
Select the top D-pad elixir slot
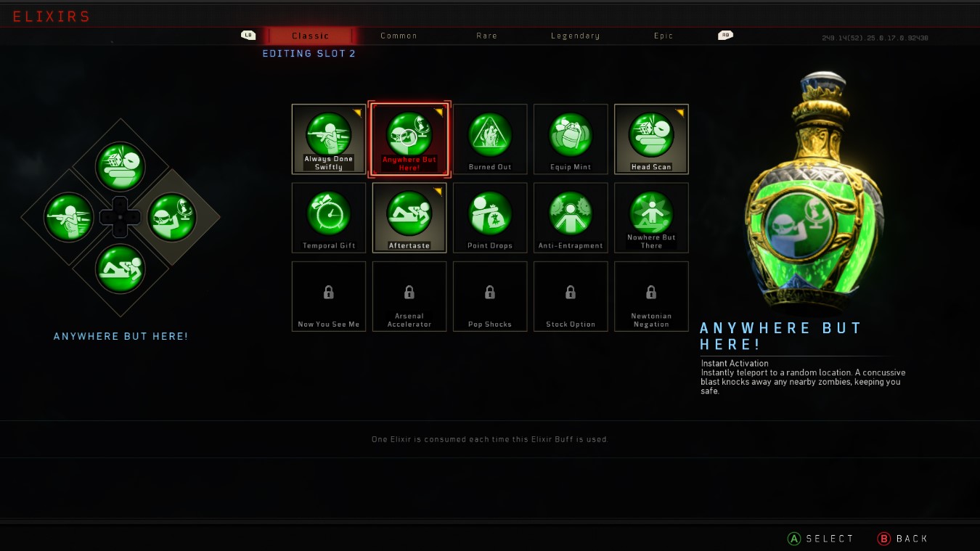pos(121,167)
